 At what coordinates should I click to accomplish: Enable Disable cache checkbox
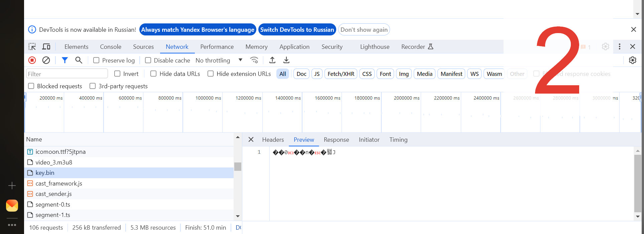(x=148, y=60)
